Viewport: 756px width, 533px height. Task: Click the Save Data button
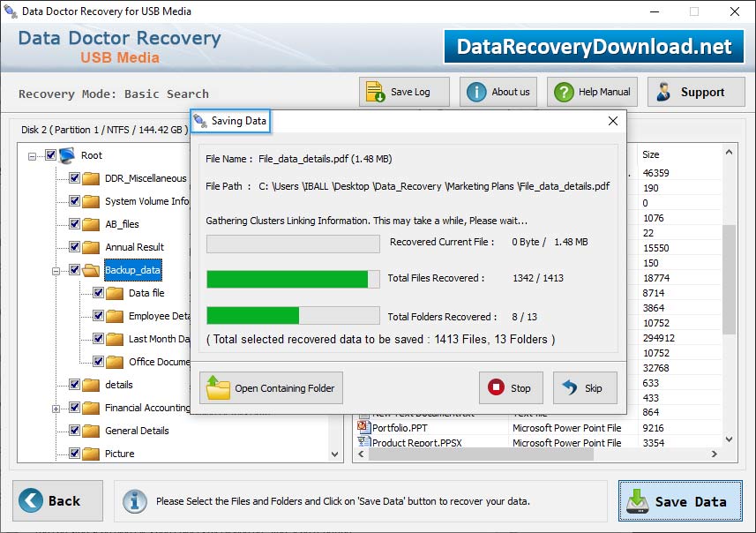(680, 500)
